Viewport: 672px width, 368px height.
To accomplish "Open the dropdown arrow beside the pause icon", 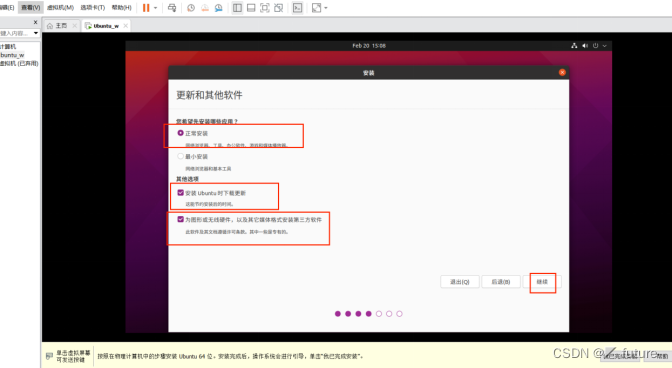I will click(x=156, y=8).
